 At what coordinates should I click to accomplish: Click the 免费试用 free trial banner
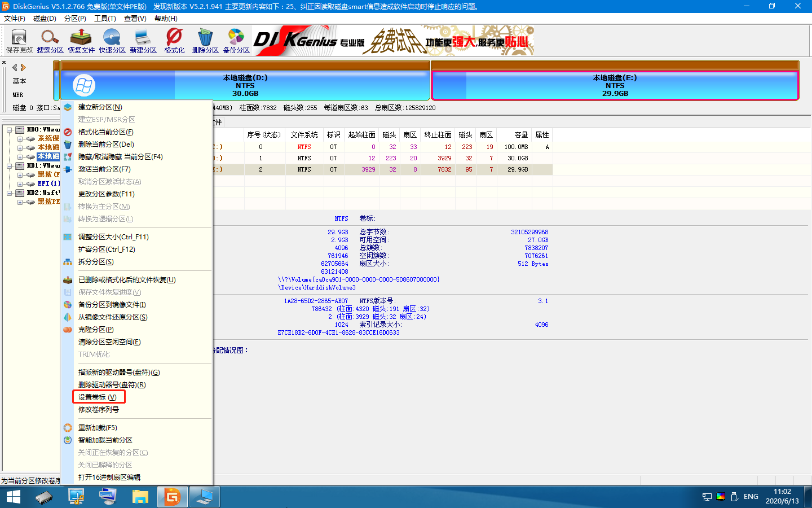click(395, 41)
